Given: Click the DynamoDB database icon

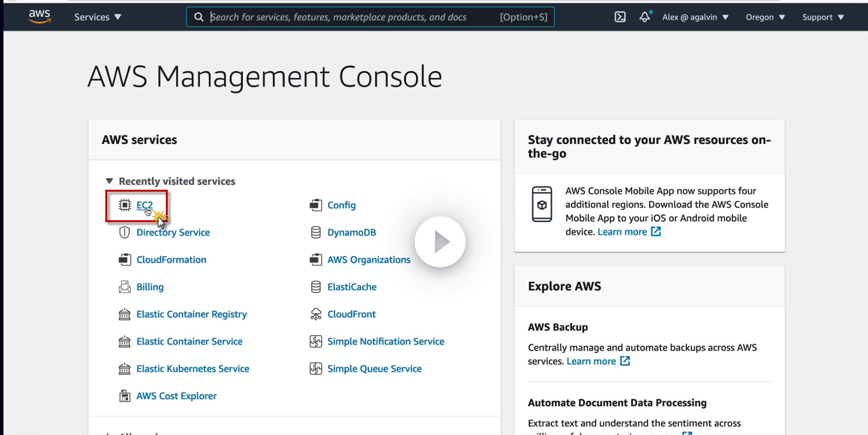Looking at the screenshot, I should [x=316, y=232].
